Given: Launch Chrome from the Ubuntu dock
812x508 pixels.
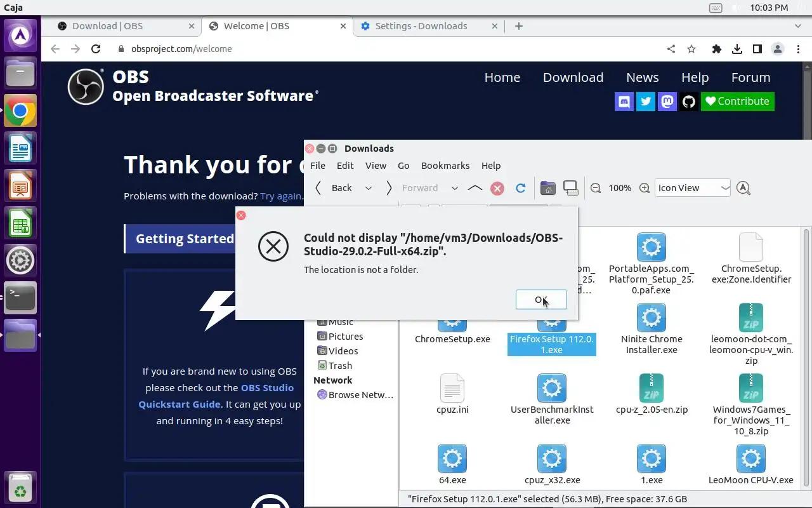Looking at the screenshot, I should point(20,112).
